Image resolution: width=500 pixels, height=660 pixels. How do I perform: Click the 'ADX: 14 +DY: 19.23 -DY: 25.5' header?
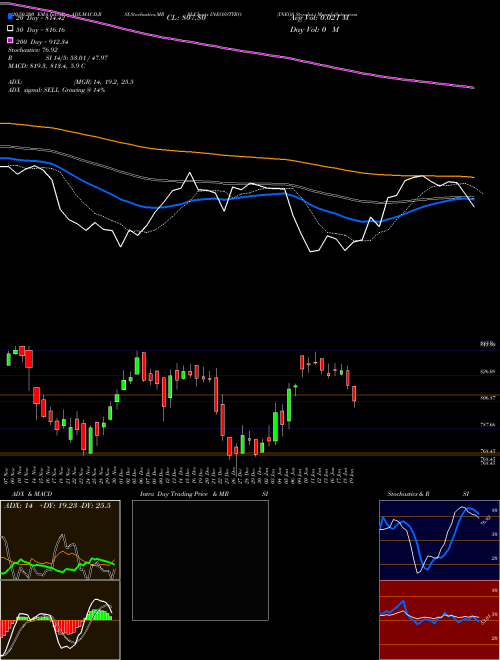(57, 506)
